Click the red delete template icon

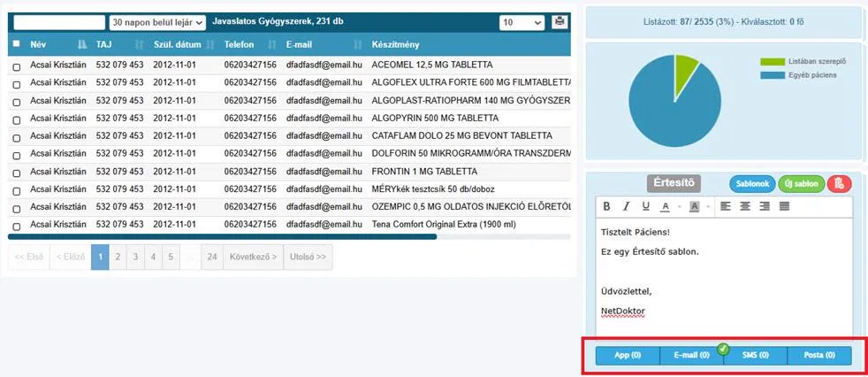coord(839,184)
